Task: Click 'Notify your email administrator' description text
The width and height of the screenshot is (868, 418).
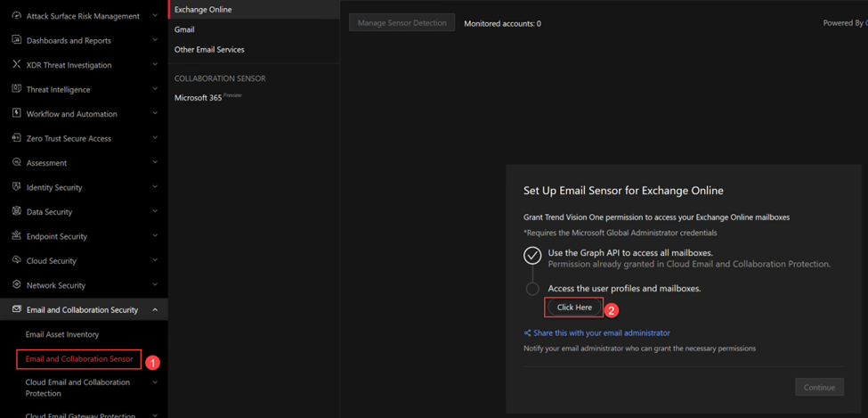Action: coord(639,348)
